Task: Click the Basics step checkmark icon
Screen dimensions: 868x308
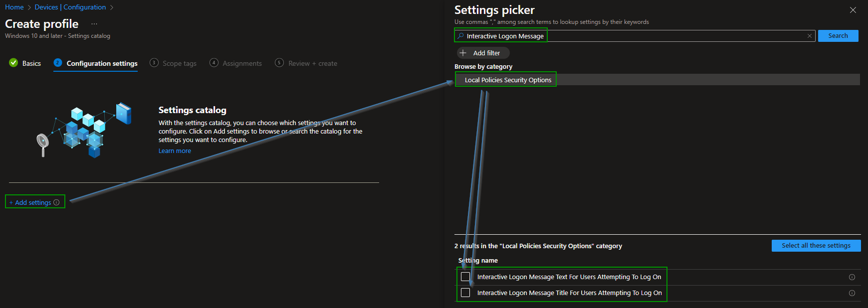Action: point(13,63)
